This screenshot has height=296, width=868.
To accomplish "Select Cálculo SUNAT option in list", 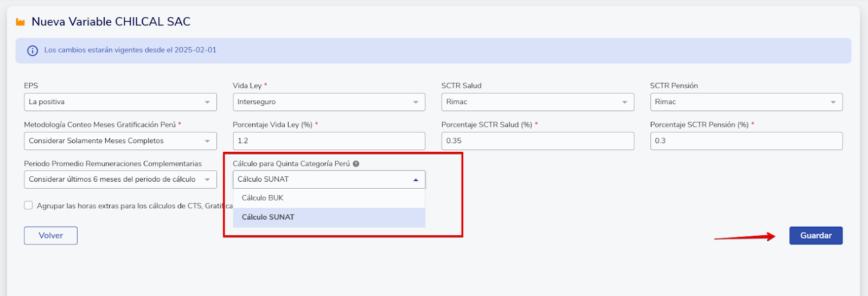I will pyautogui.click(x=329, y=217).
